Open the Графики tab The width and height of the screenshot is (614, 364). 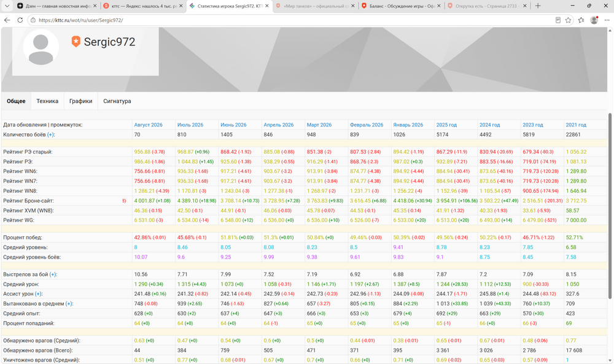click(x=80, y=101)
